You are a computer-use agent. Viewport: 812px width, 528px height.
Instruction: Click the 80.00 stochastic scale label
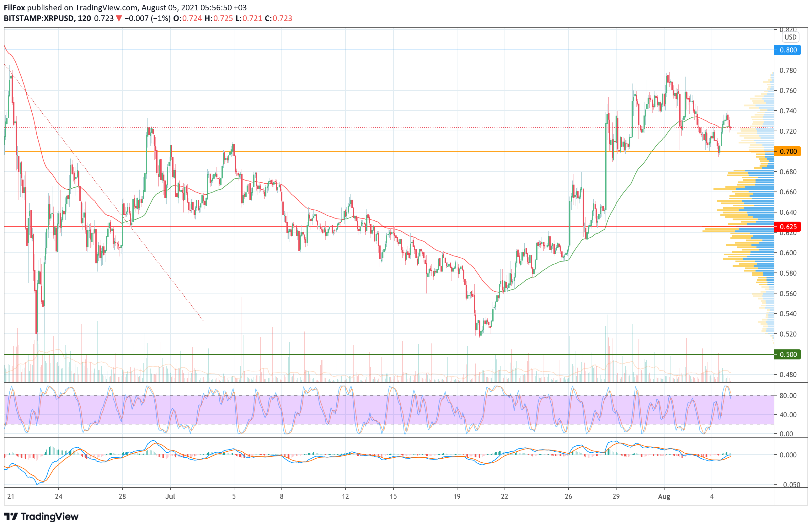(788, 396)
